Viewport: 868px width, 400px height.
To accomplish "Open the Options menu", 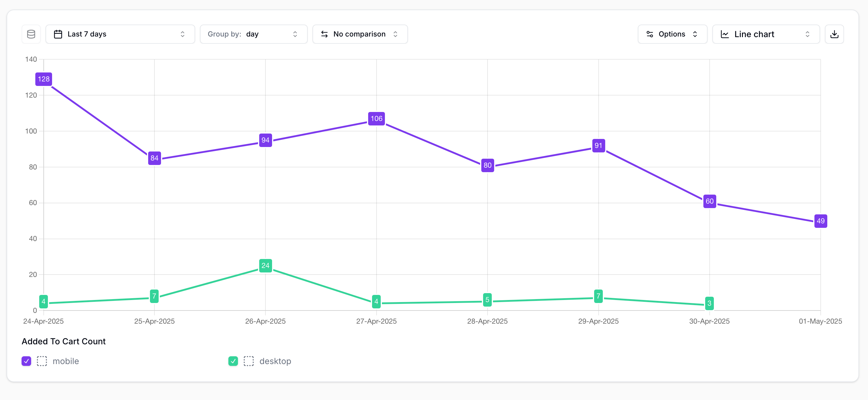I will tap(672, 34).
